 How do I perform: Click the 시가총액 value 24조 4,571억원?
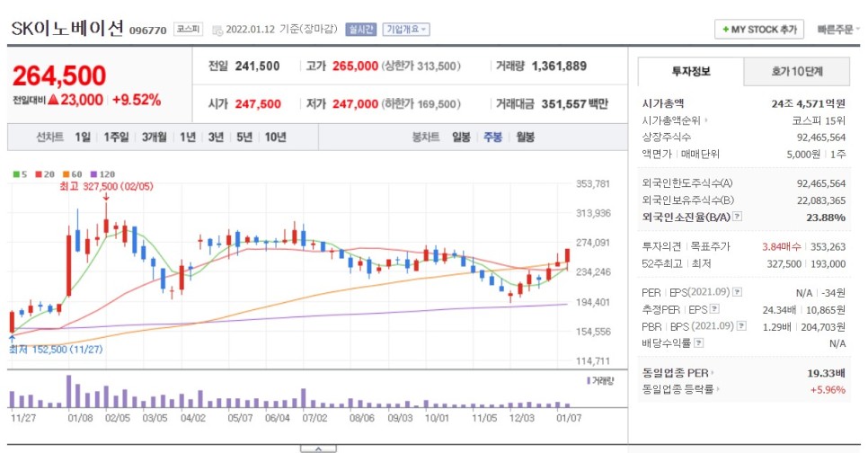point(808,103)
